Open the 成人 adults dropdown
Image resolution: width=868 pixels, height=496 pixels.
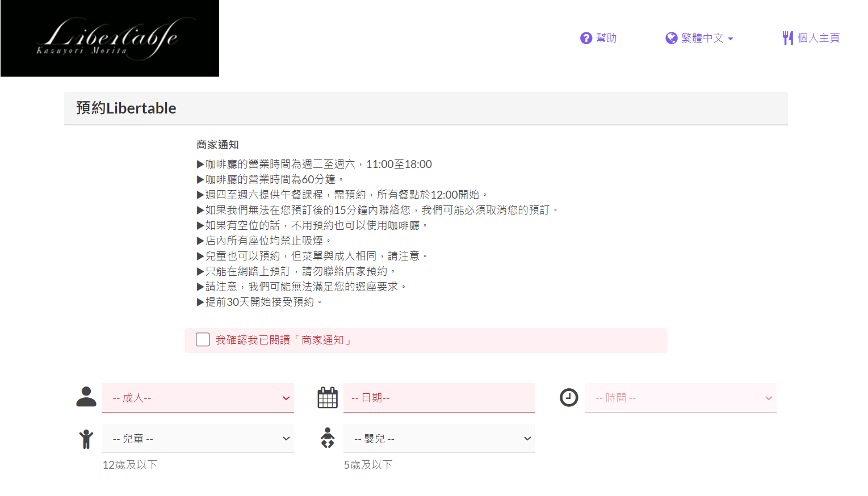pos(198,398)
